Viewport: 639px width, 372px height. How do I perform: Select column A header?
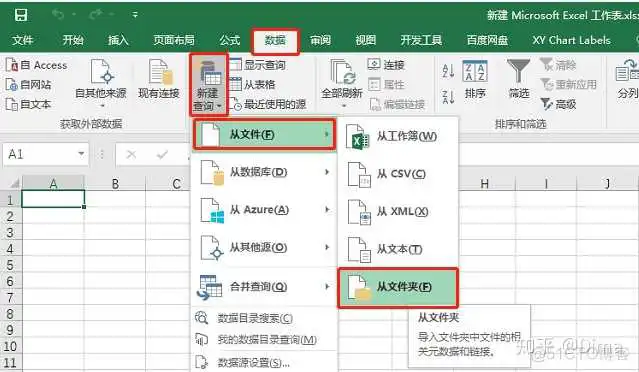53,183
